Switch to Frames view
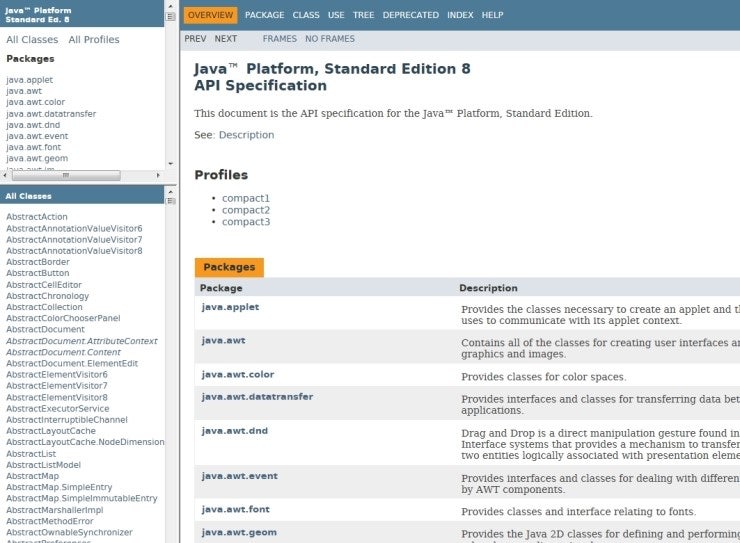Screen dimensions: 740x543 280,39
